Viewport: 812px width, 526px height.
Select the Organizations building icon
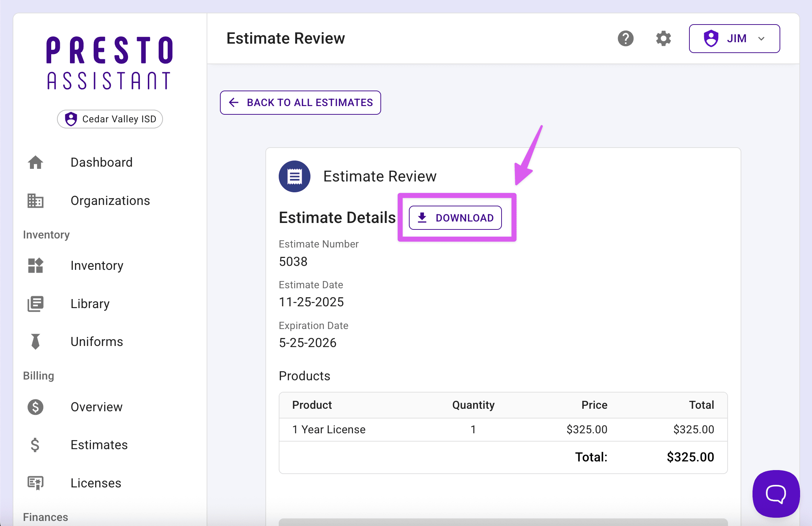point(35,201)
